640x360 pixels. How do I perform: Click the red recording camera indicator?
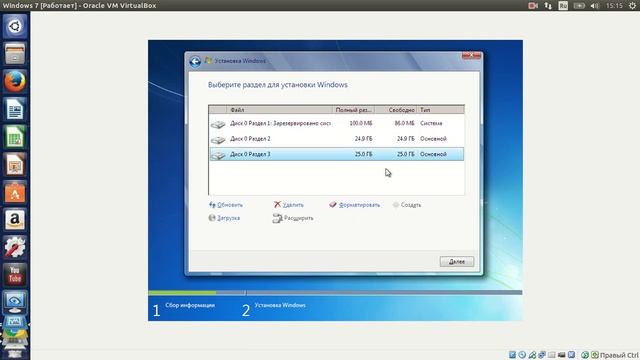coord(533,6)
